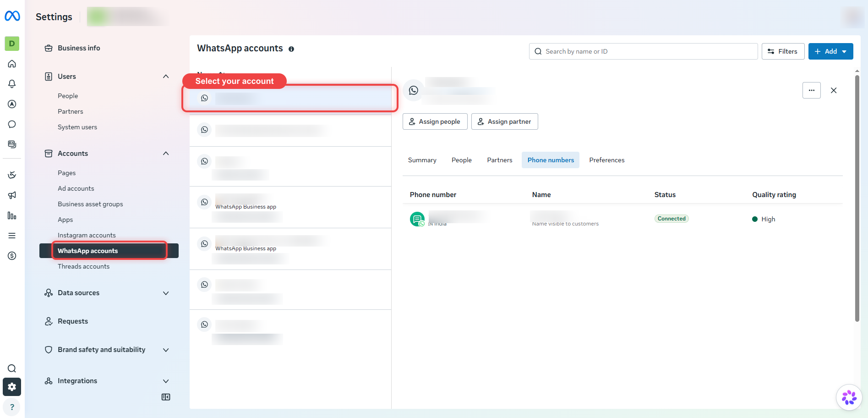Click the Meta logo icon
The height and width of the screenshot is (418, 868).
tap(12, 16)
